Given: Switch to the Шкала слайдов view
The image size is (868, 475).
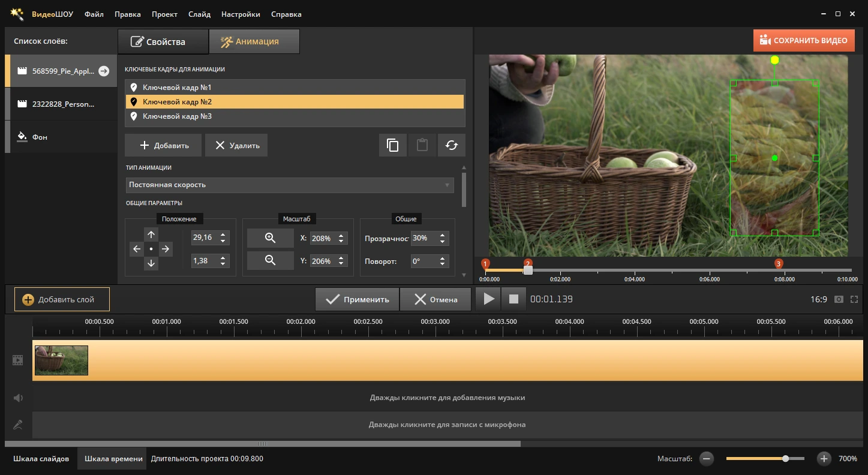Looking at the screenshot, I should point(41,459).
